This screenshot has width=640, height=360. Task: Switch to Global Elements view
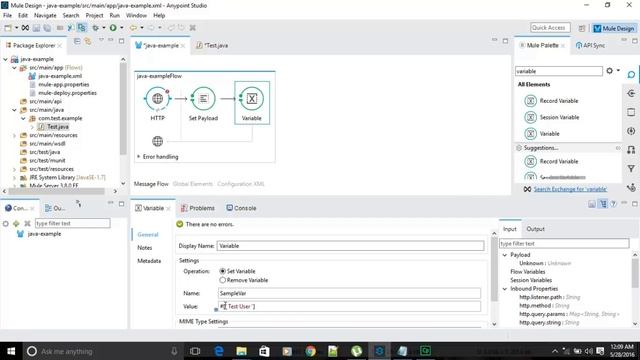pos(193,184)
